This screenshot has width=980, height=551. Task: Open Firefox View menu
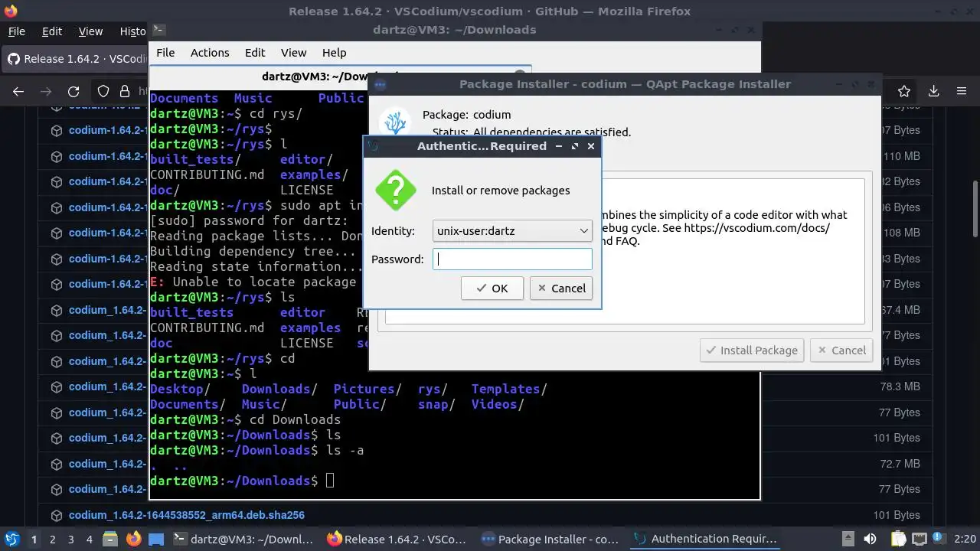[90, 31]
